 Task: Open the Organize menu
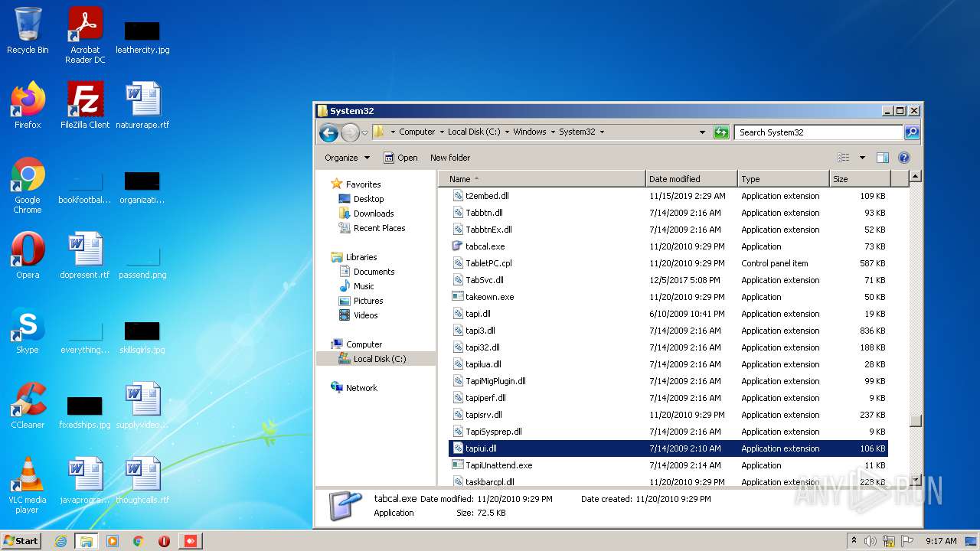click(x=347, y=158)
